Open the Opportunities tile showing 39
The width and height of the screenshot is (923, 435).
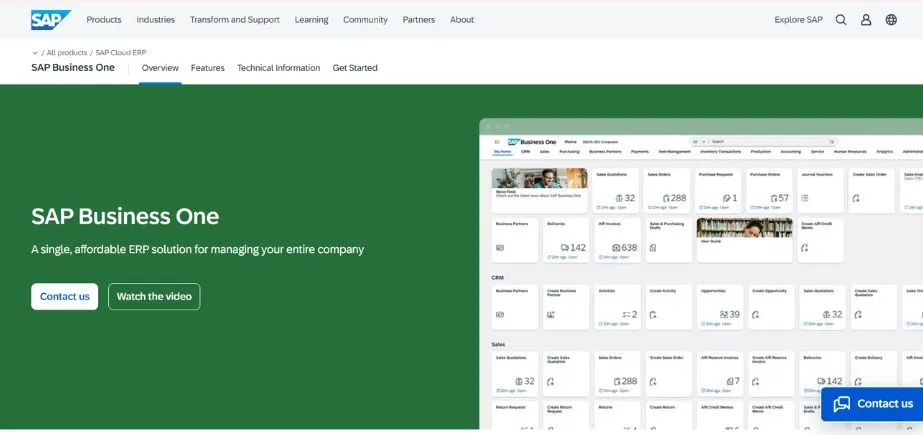[720, 307]
